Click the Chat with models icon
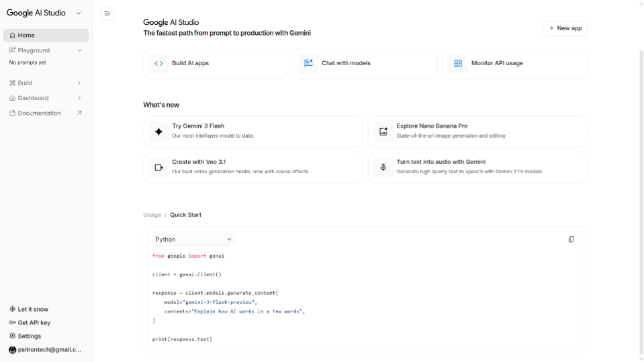The image size is (644, 362). (308, 63)
